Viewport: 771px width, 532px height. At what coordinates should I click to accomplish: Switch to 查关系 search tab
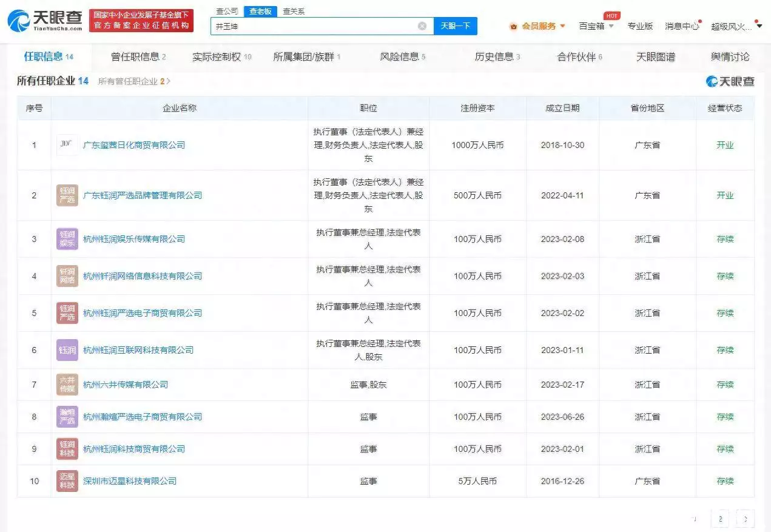click(x=294, y=11)
